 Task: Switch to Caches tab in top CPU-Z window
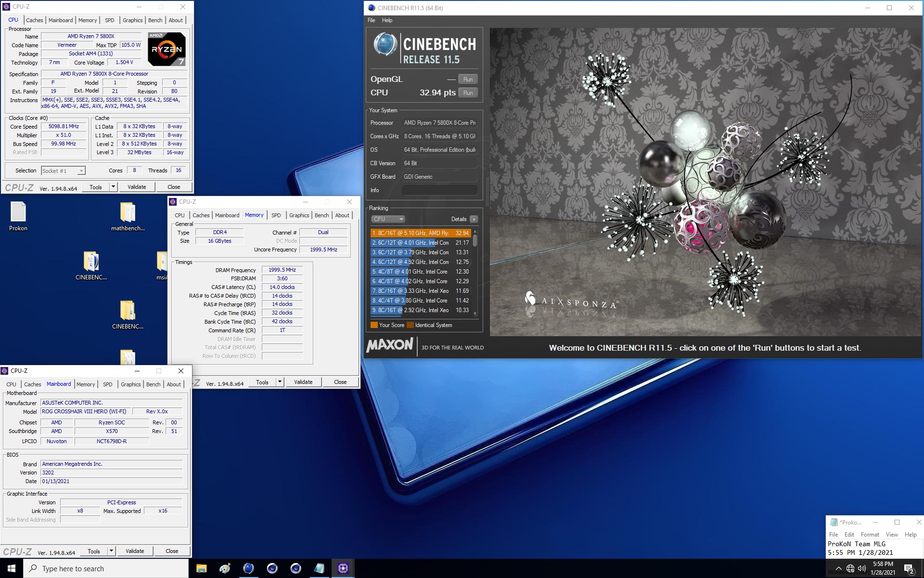coord(34,20)
